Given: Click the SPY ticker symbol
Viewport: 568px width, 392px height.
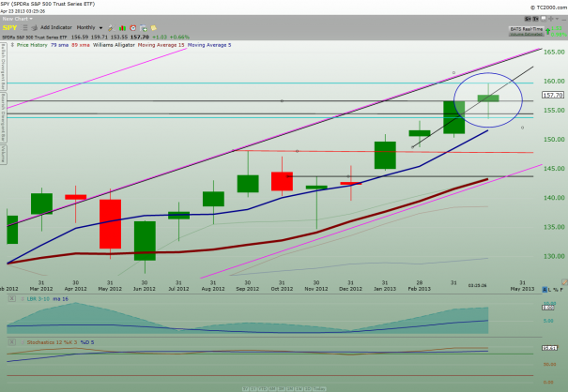Looking at the screenshot, I should click(x=9, y=28).
